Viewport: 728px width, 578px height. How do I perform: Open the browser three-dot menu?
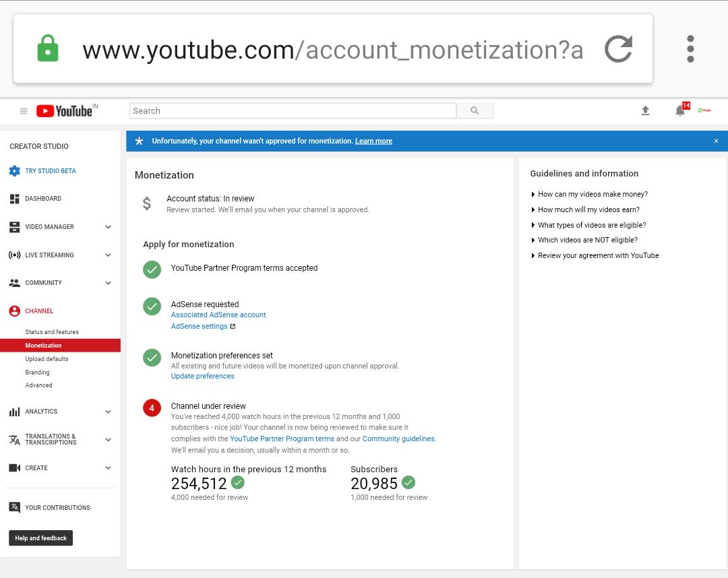tap(690, 49)
